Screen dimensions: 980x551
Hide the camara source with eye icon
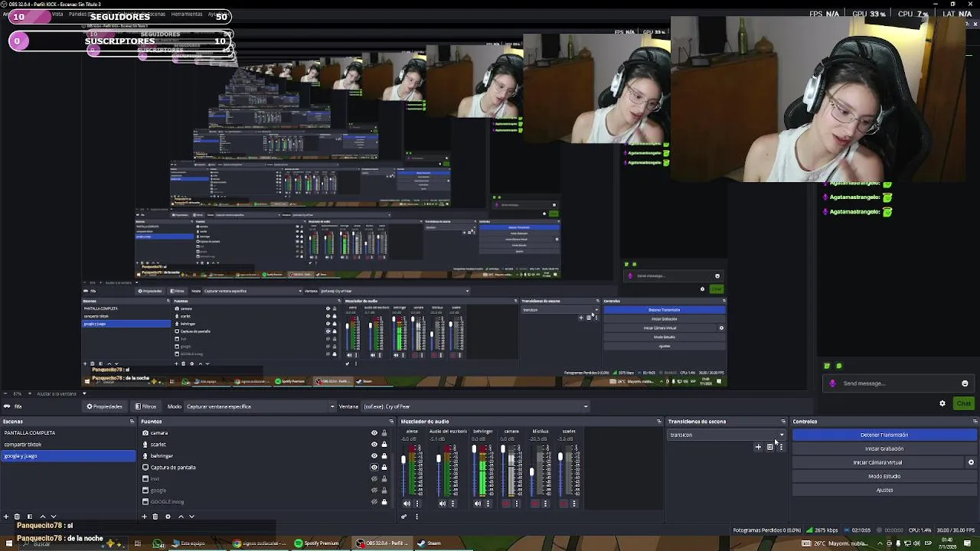tap(374, 433)
